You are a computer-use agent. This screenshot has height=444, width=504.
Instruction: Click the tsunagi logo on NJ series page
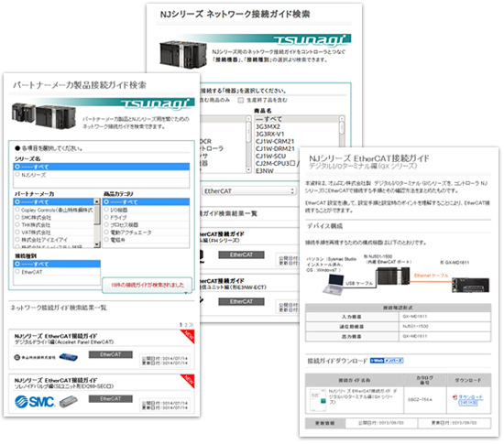coord(310,39)
